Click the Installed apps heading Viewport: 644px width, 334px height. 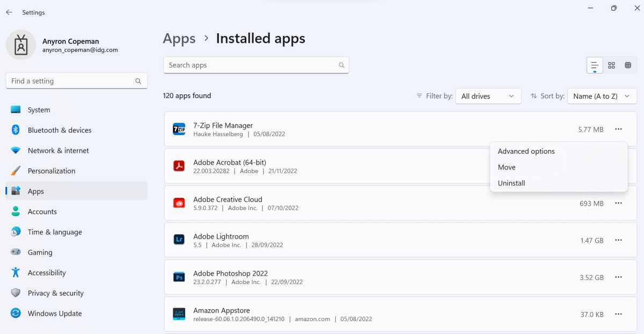260,39
